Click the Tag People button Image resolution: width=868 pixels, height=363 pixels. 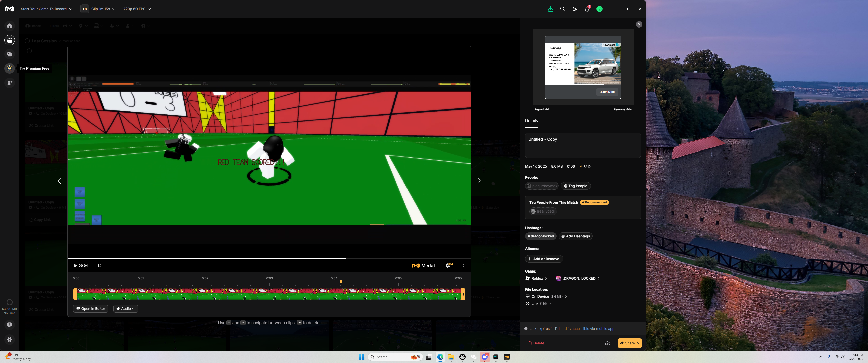click(x=576, y=186)
